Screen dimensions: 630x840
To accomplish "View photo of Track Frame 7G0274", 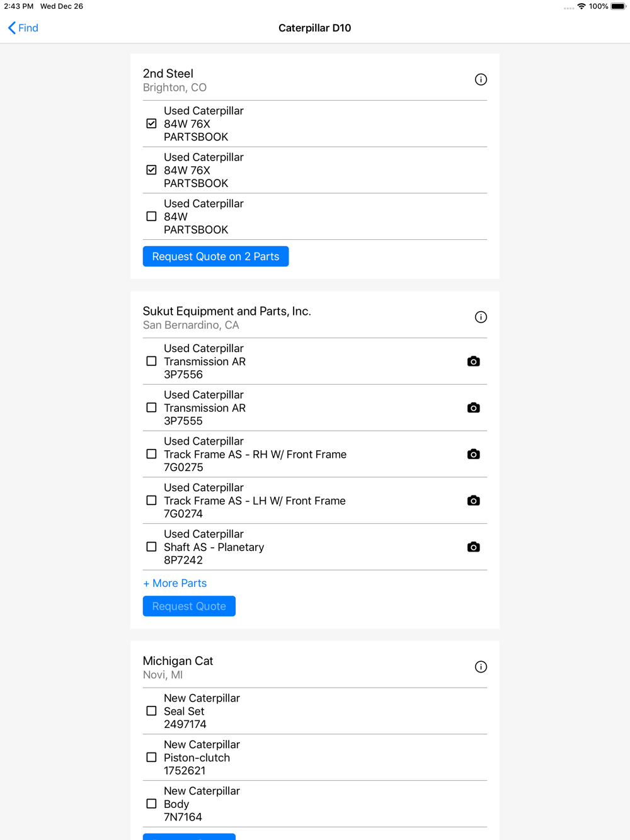I will [474, 501].
